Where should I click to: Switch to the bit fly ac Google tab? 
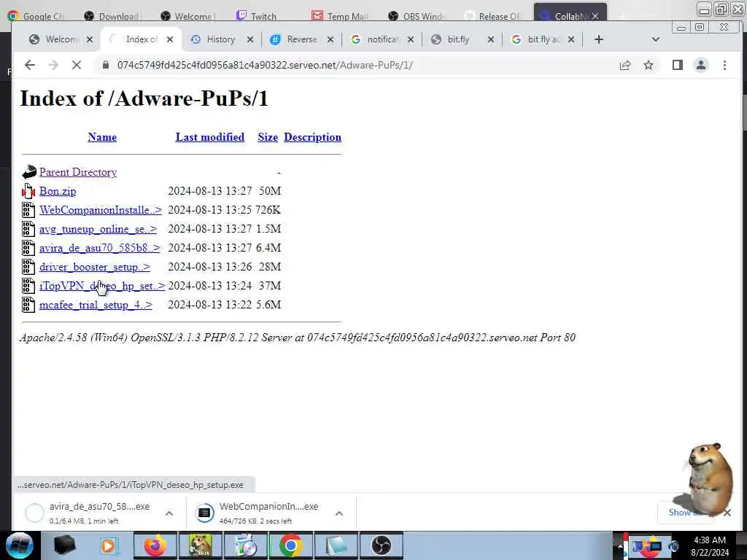[x=543, y=39]
